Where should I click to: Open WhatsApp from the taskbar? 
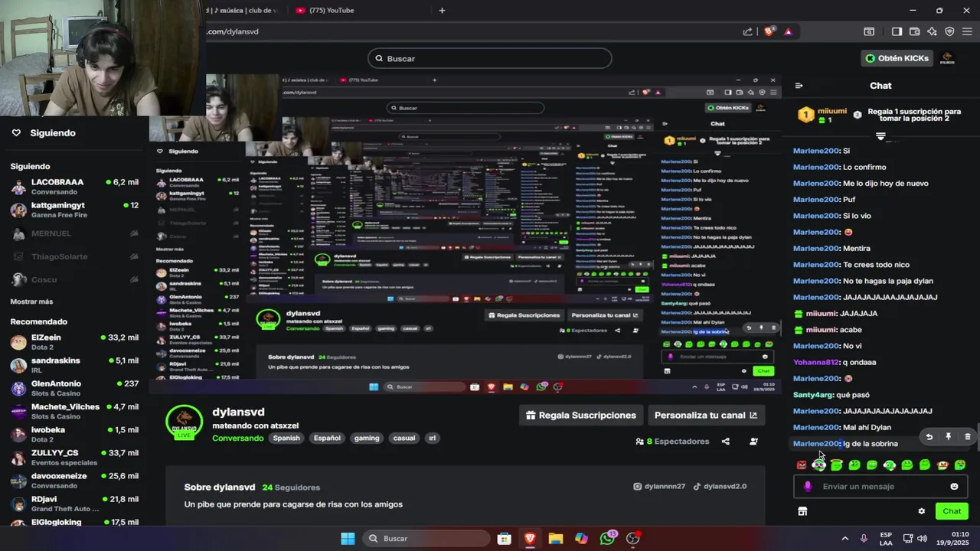(x=607, y=538)
